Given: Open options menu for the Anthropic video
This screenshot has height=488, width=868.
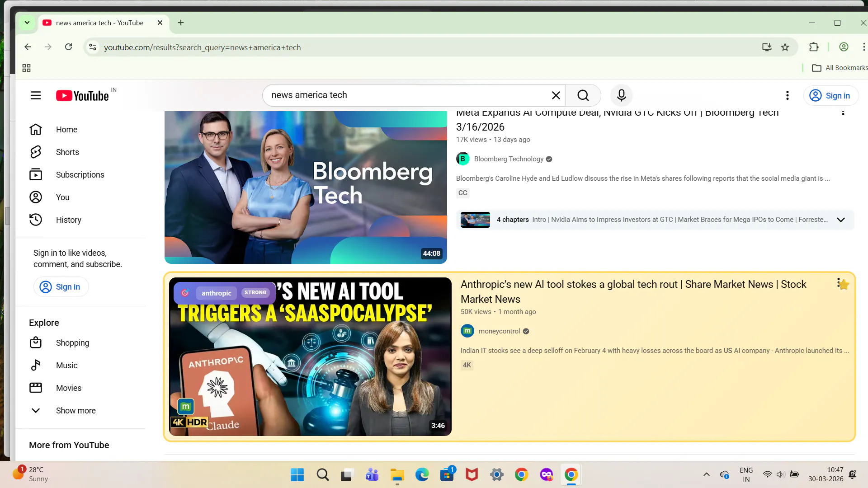Looking at the screenshot, I should click(x=839, y=283).
